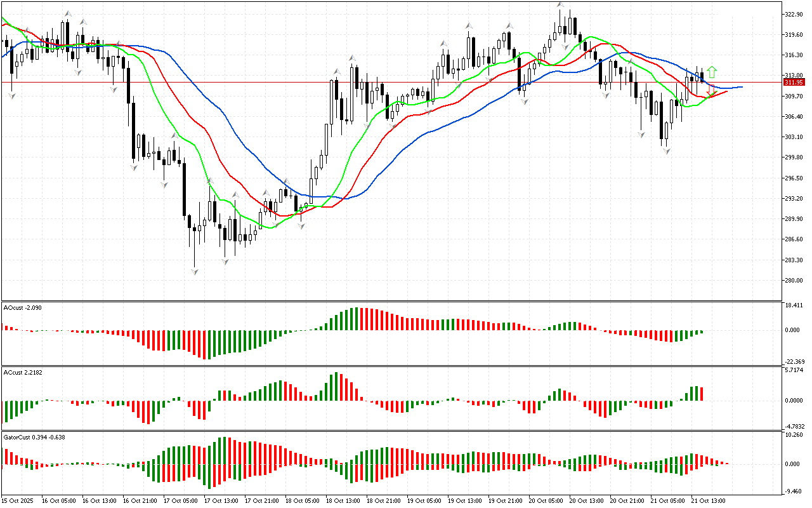Select the GatorCust indicator label

point(34,437)
